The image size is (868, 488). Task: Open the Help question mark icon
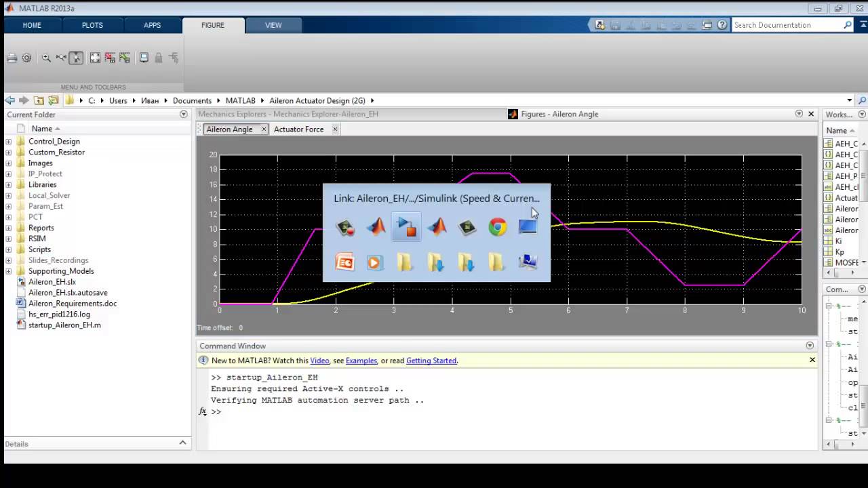pos(722,25)
